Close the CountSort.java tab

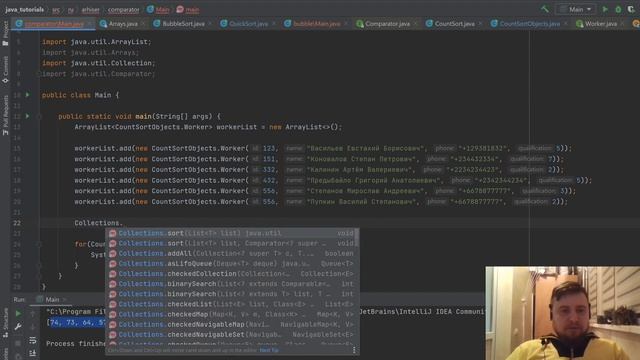[480, 24]
